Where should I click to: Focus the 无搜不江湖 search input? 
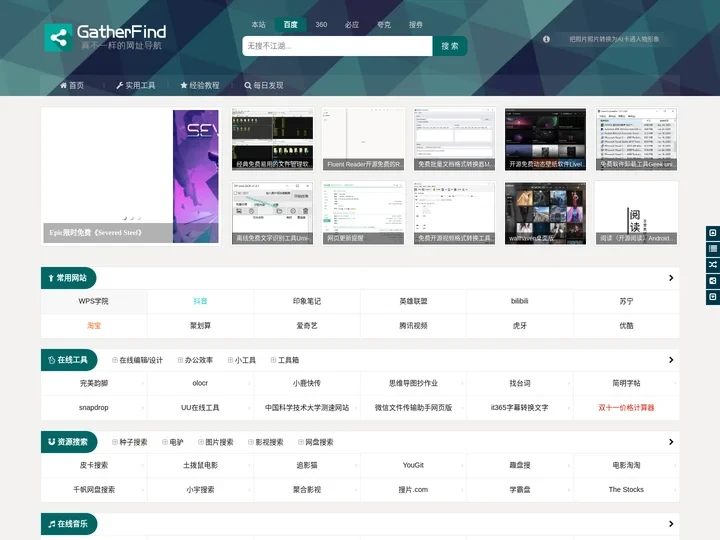click(338, 46)
